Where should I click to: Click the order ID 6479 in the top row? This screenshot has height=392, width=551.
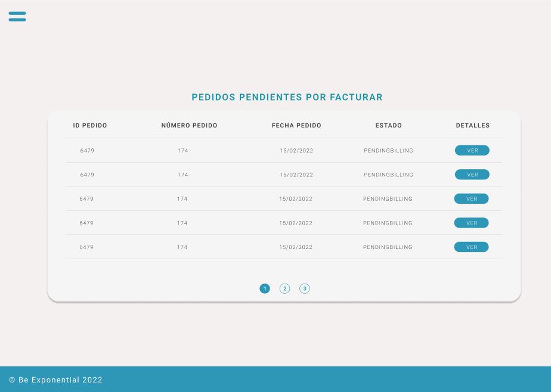tap(87, 150)
